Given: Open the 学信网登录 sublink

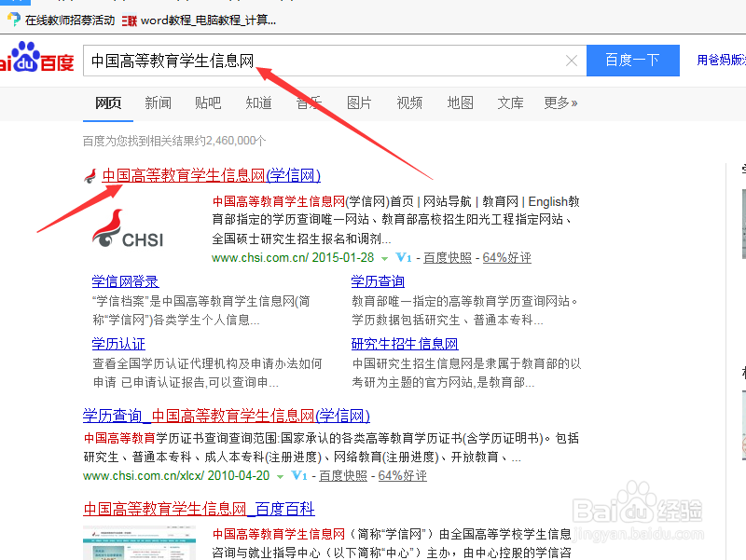Looking at the screenshot, I should point(125,281).
